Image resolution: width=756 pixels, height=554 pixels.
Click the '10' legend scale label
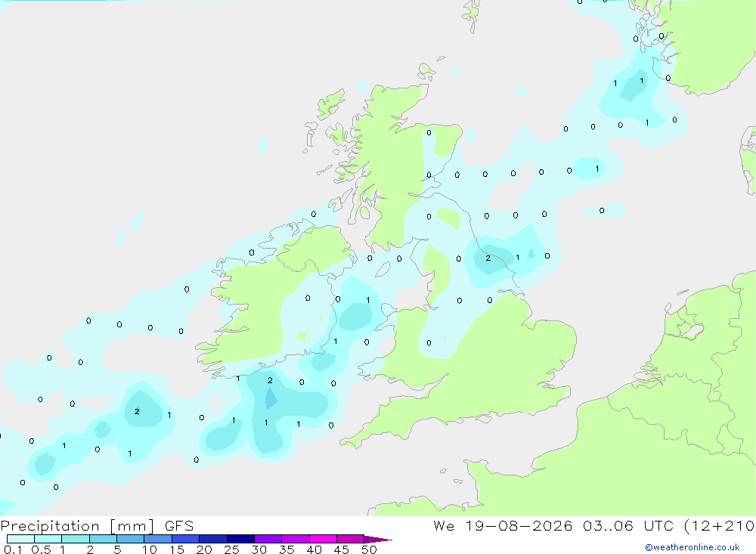(150, 549)
